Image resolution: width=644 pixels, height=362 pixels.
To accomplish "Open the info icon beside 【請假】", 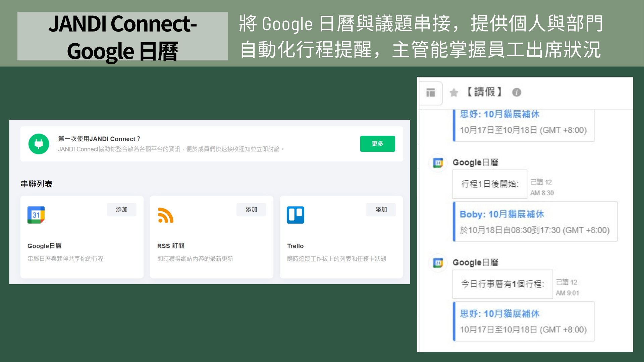I will click(x=517, y=93).
